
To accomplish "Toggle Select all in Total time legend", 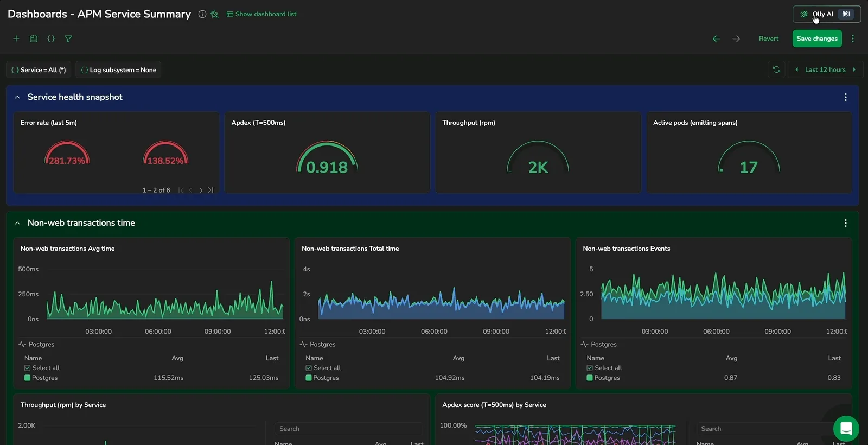I will 309,368.
